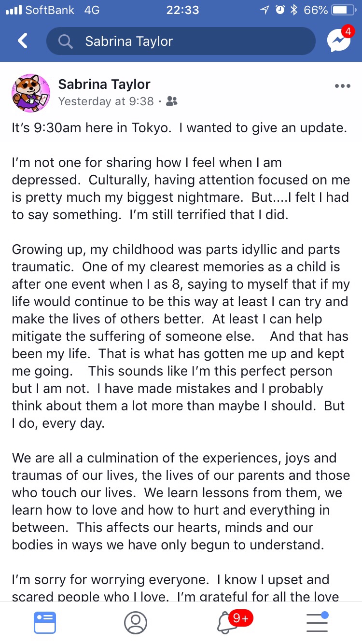Open Messenger chats icon
362x644 pixels.
point(338,41)
